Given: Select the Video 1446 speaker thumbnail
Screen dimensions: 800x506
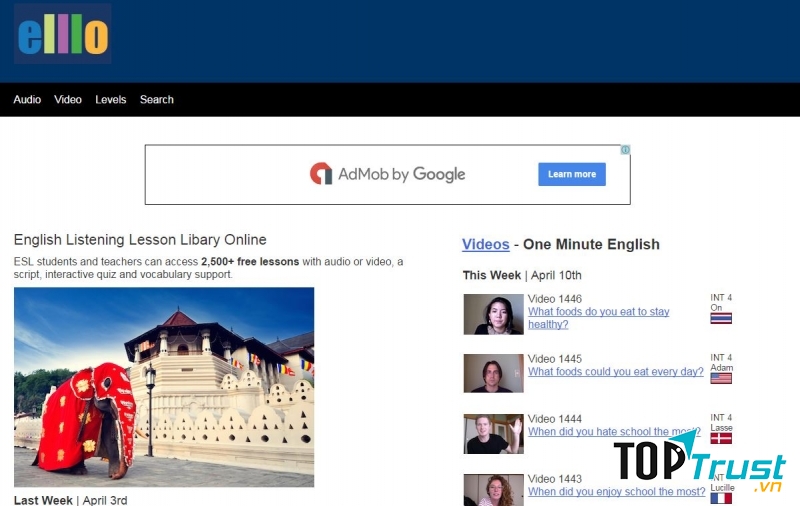Looking at the screenshot, I should pyautogui.click(x=493, y=314).
